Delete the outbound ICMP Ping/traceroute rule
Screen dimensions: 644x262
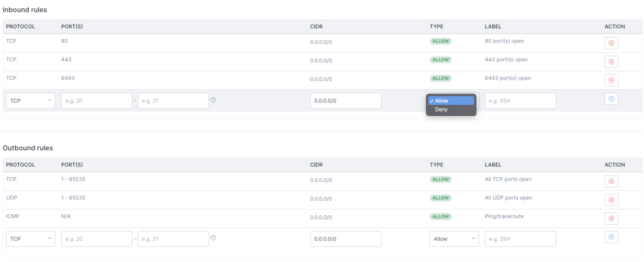pos(611,218)
